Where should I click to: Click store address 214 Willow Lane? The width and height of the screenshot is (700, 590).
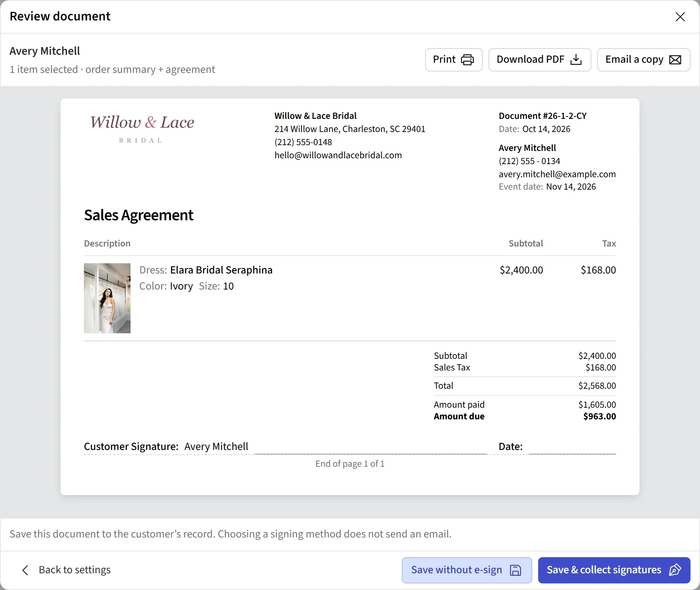[x=350, y=129]
